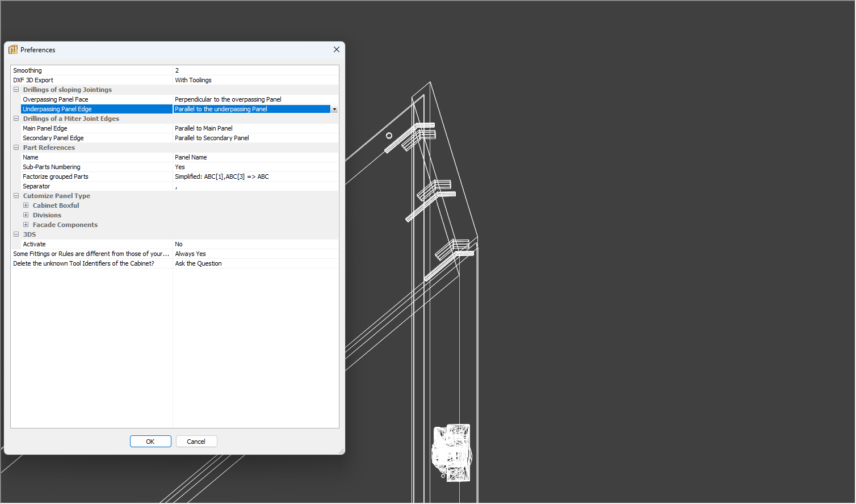Image resolution: width=856 pixels, height=504 pixels.
Task: Collapse the Drillings of sloping Jointings section
Action: tap(16, 89)
